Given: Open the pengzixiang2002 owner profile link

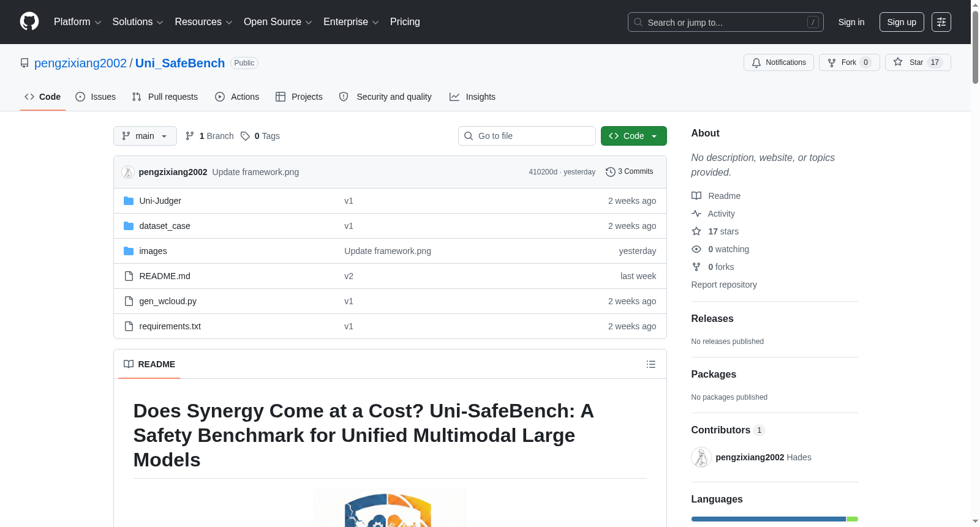Looking at the screenshot, I should tap(80, 63).
